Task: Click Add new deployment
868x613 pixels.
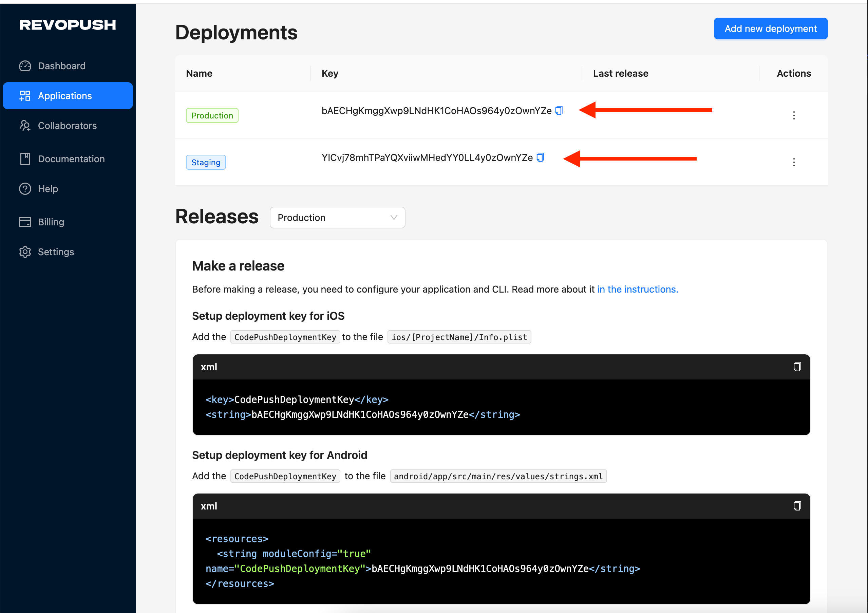Action: click(x=771, y=29)
